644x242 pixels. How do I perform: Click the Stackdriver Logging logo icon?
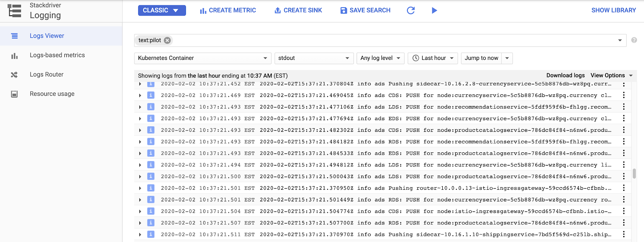14,10
